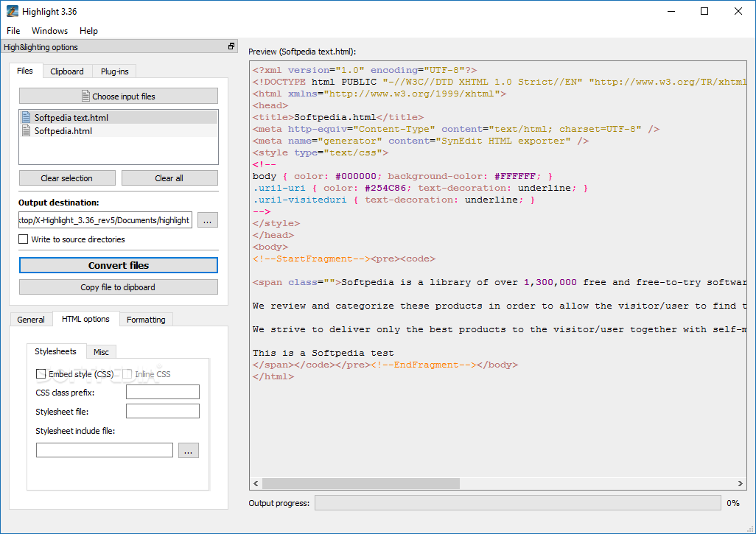Open the General options tab
This screenshot has height=534, width=756.
pos(31,320)
